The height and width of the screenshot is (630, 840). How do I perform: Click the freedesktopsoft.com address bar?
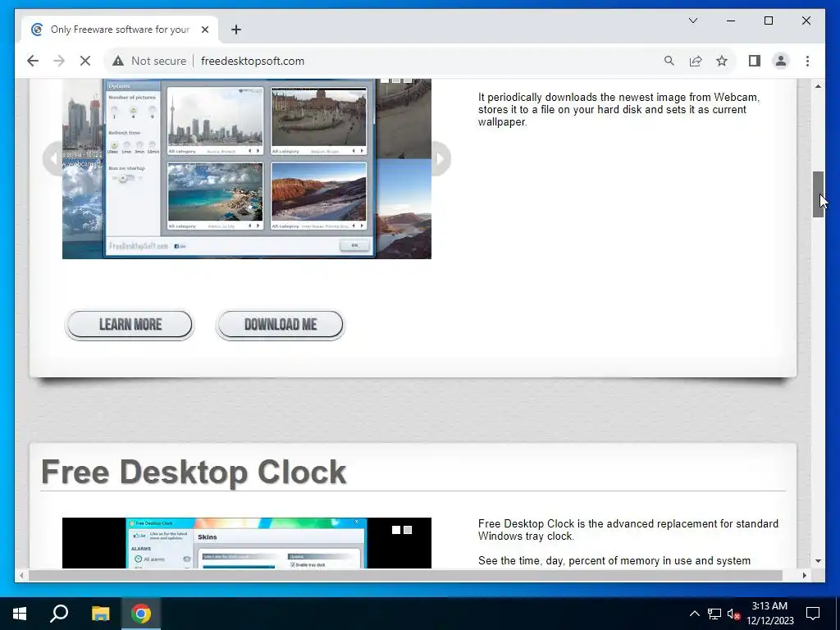coord(253,61)
